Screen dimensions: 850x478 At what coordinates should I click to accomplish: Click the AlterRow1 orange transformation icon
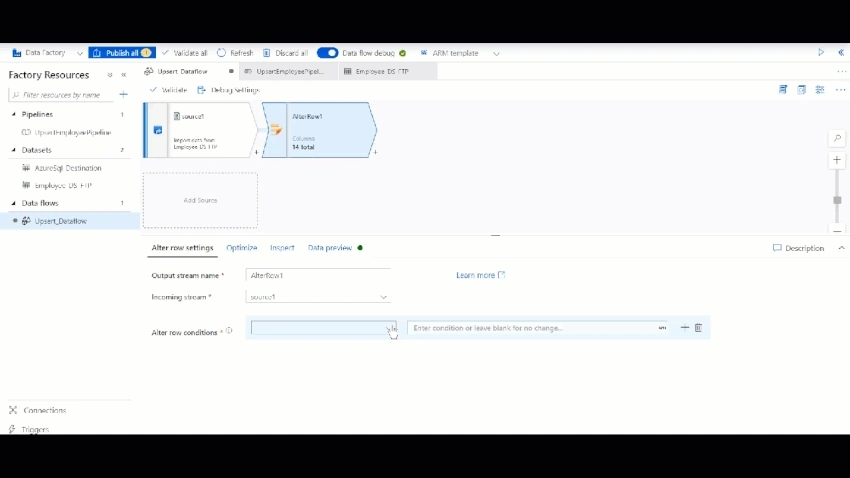tap(276, 130)
